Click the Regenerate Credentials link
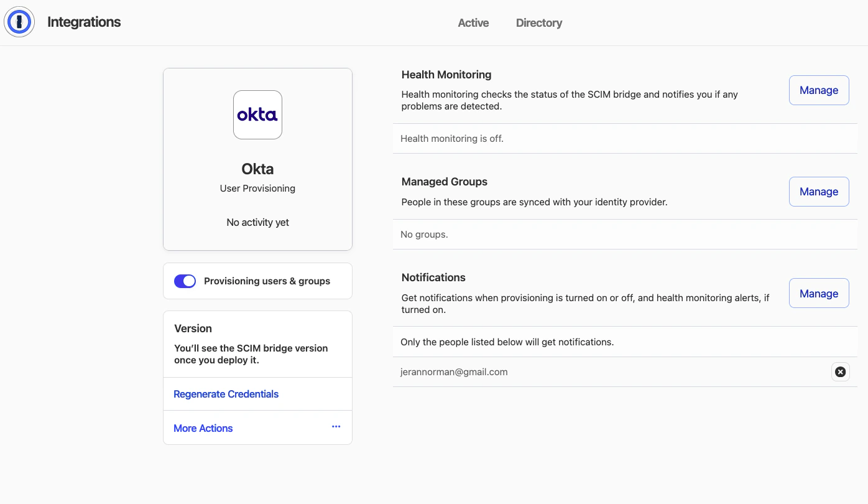This screenshot has width=868, height=504. (x=226, y=394)
